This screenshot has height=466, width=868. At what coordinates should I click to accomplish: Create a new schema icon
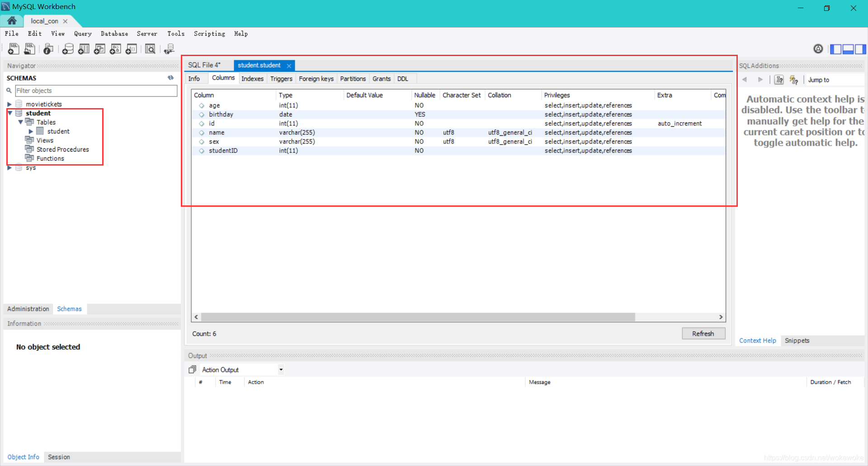tap(68, 49)
